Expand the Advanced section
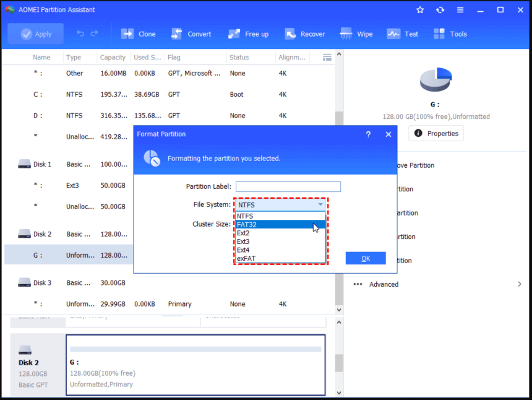 (384, 284)
